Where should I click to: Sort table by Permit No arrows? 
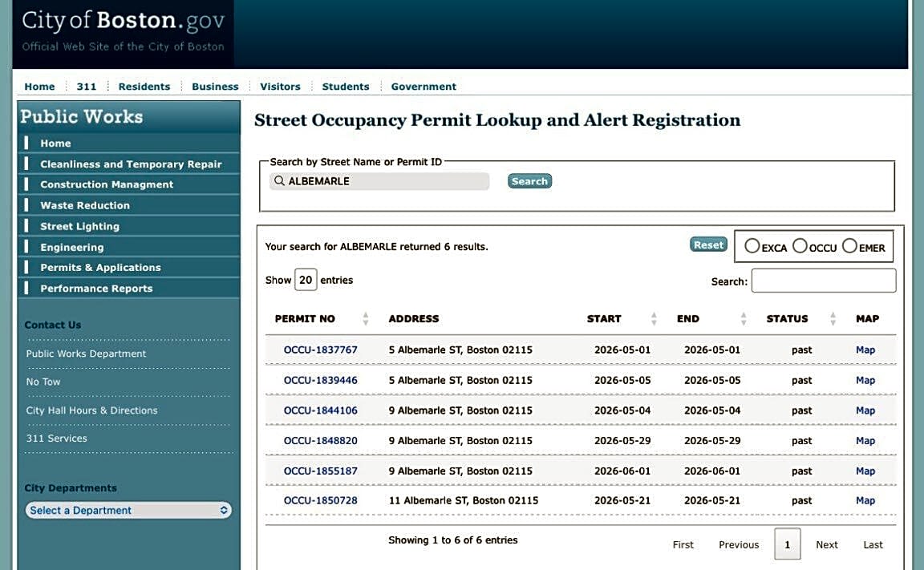366,318
